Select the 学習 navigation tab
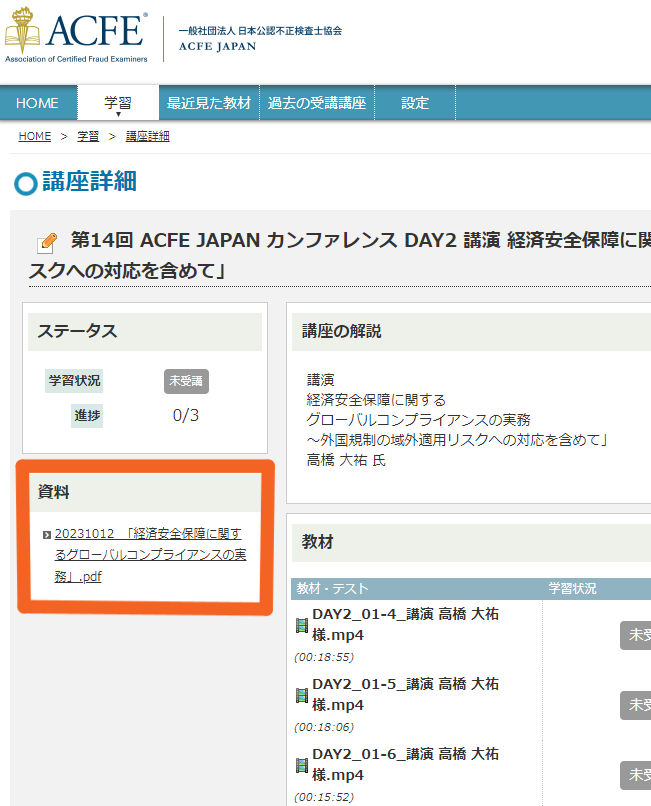 (x=118, y=103)
